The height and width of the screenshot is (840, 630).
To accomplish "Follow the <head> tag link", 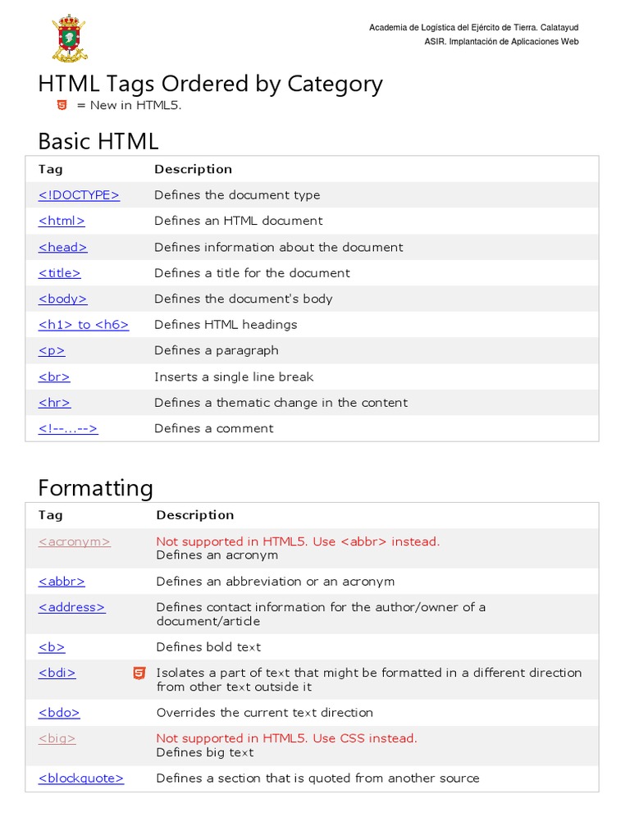I will click(x=62, y=247).
